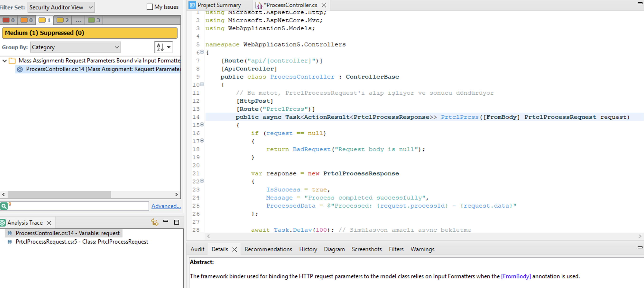
Task: Open the Group By Category dropdown
Action: click(75, 47)
